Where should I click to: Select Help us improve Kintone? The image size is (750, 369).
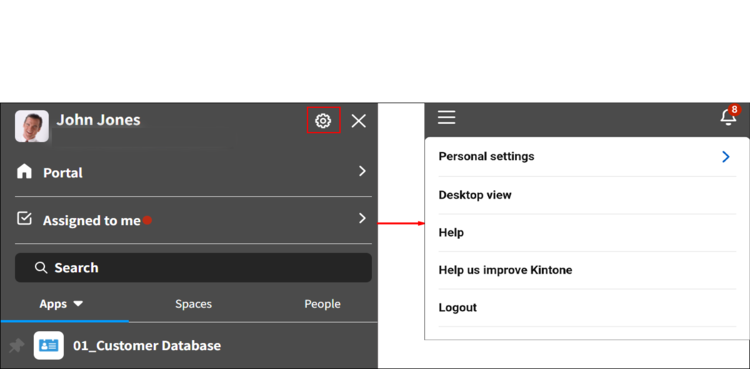tap(505, 270)
